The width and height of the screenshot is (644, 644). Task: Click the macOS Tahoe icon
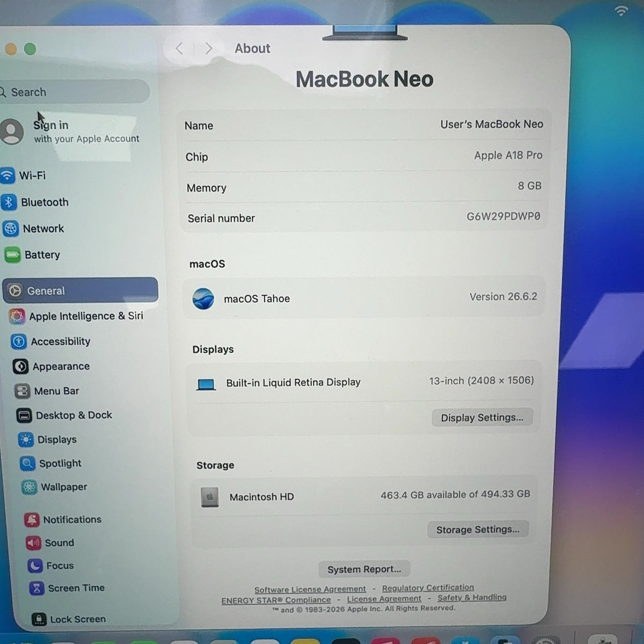pos(203,298)
